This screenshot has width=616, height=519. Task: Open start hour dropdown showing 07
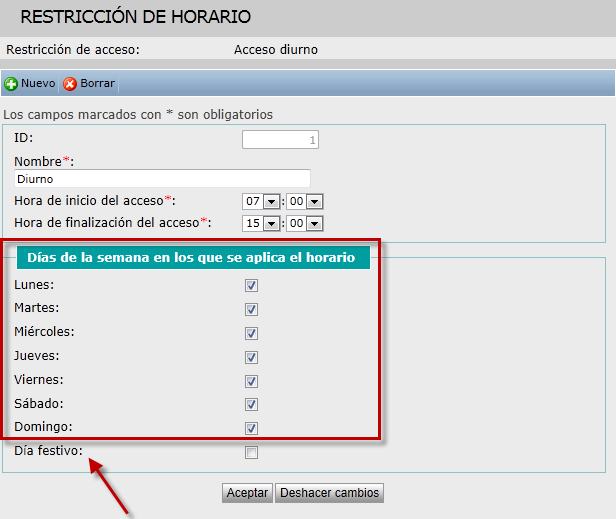click(261, 202)
